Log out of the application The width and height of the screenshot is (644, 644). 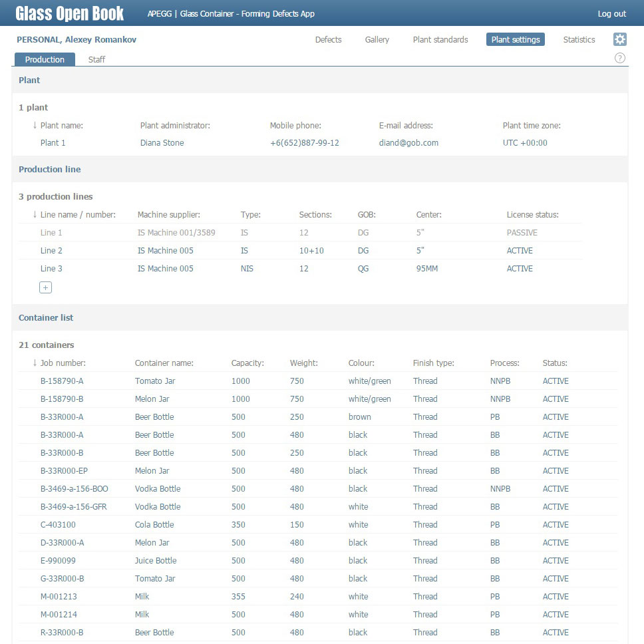click(x=611, y=14)
